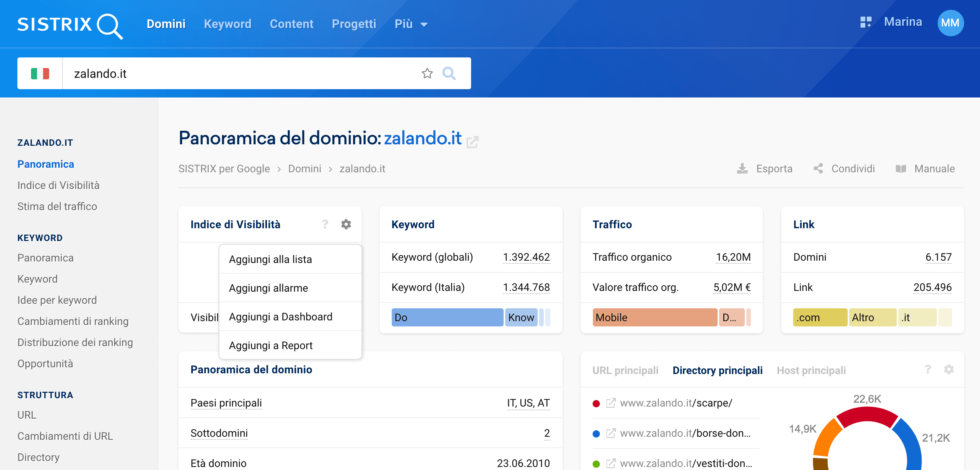Open external link icon for /borse-don... URL
Viewport: 980px width, 470px height.
611,433
